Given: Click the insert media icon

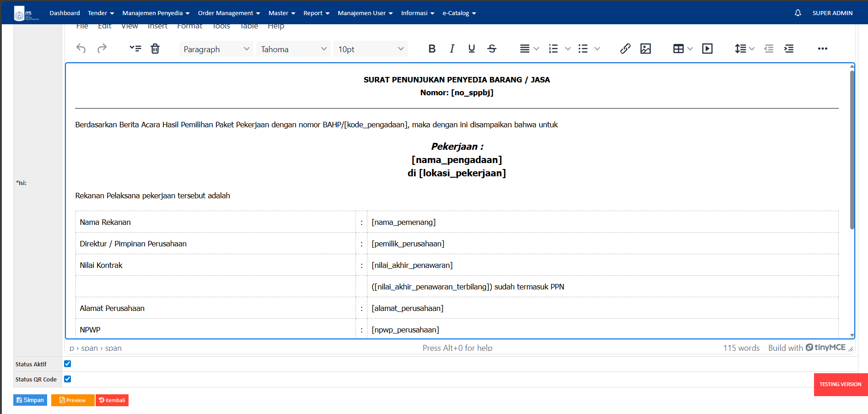Looking at the screenshot, I should pos(707,49).
